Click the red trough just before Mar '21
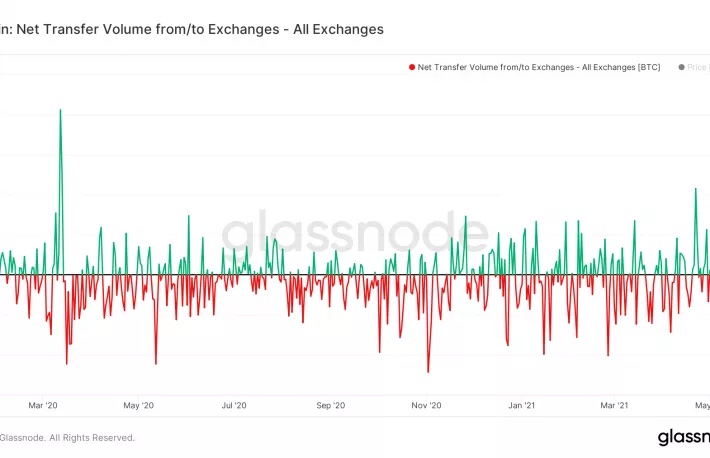The height and width of the screenshot is (458, 710). point(607,354)
